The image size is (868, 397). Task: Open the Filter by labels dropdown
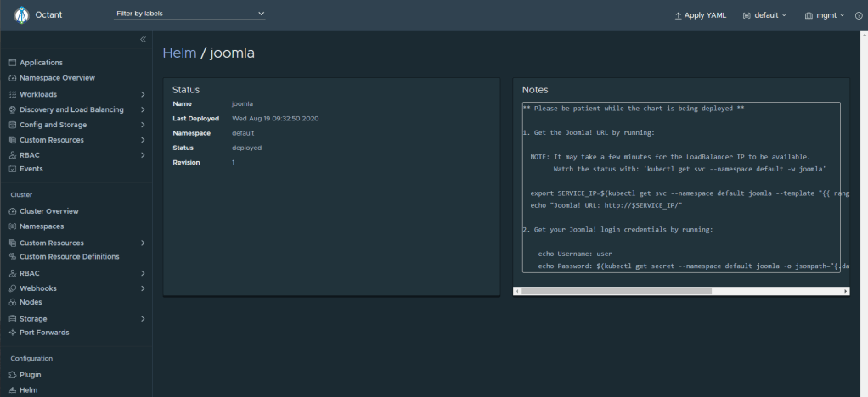(190, 14)
